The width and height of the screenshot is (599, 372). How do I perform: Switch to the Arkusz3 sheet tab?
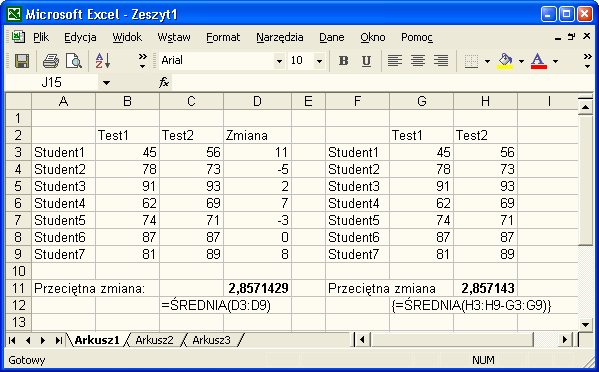pyautogui.click(x=211, y=340)
